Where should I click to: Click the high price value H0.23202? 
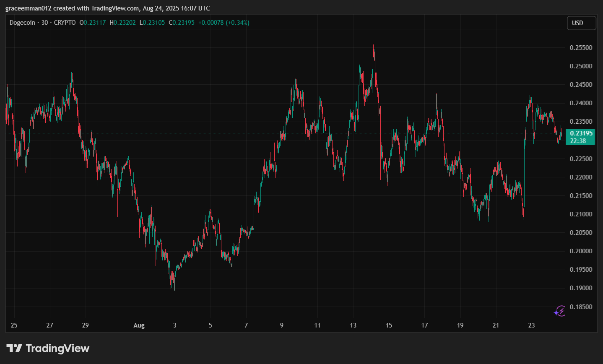click(x=122, y=23)
